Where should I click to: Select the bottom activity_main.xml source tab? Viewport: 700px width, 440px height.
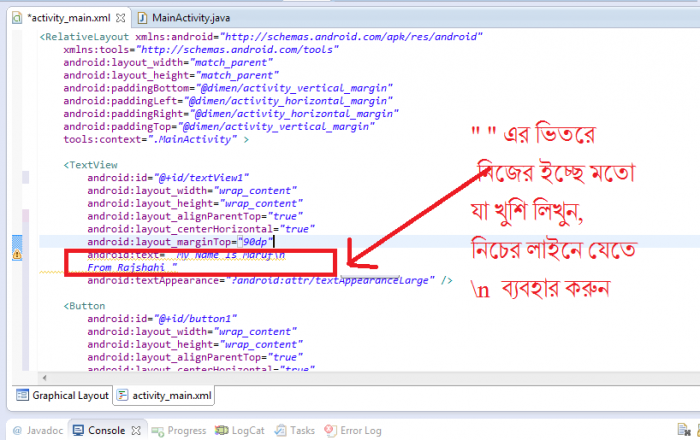tap(164, 395)
